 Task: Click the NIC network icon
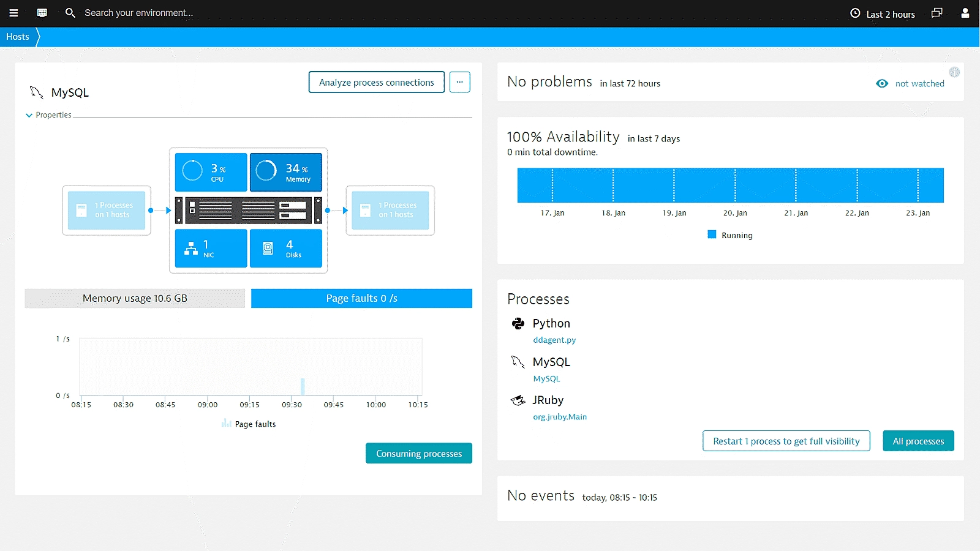tap(191, 248)
